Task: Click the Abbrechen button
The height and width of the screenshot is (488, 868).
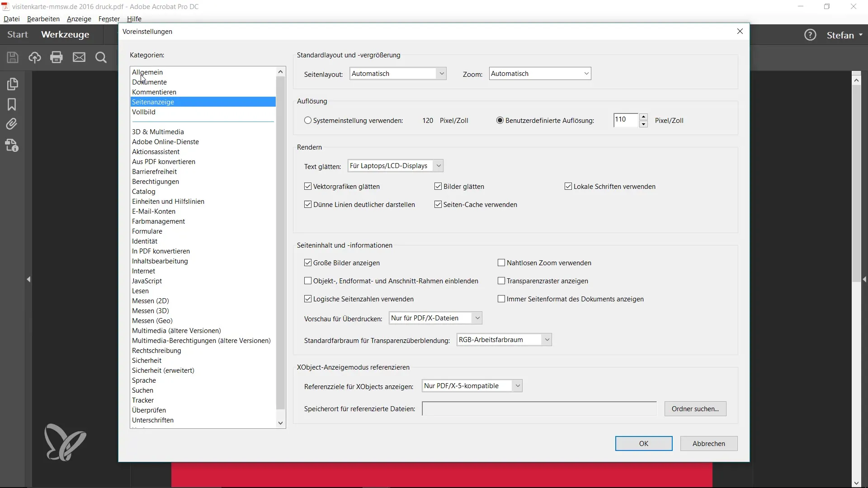Action: (x=709, y=444)
